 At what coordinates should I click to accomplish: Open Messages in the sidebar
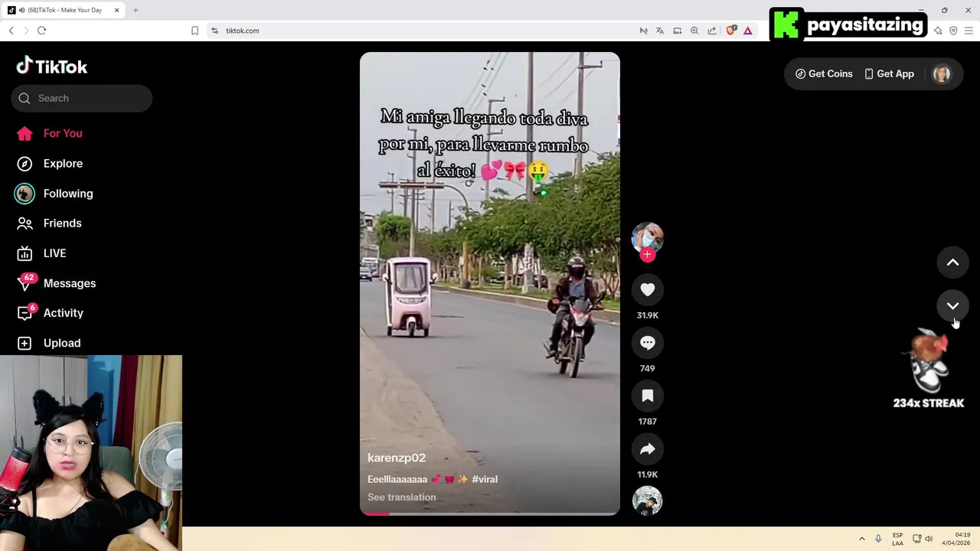click(x=56, y=283)
